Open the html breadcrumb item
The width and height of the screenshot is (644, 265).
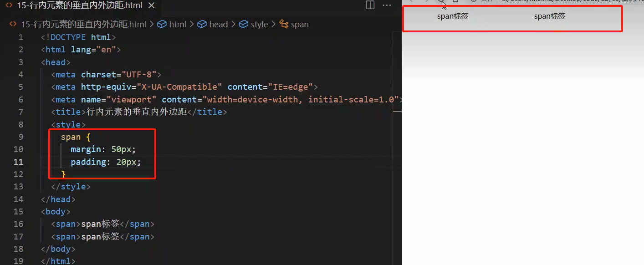tap(172, 24)
